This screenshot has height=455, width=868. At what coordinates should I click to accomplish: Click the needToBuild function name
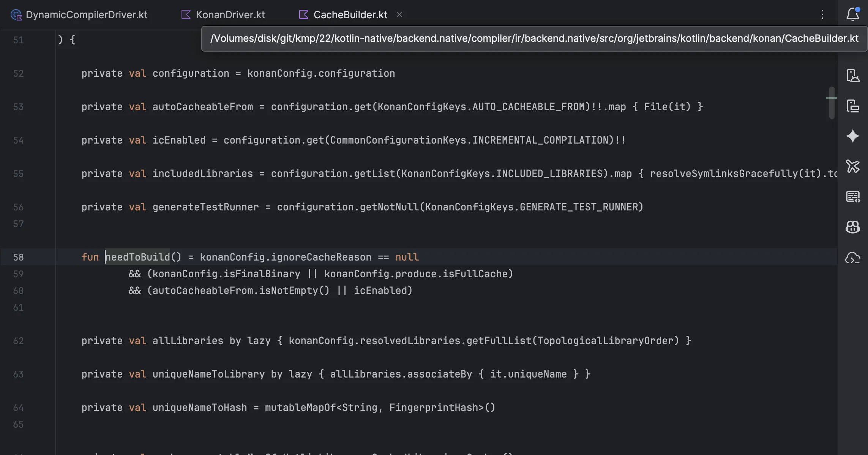tap(138, 257)
